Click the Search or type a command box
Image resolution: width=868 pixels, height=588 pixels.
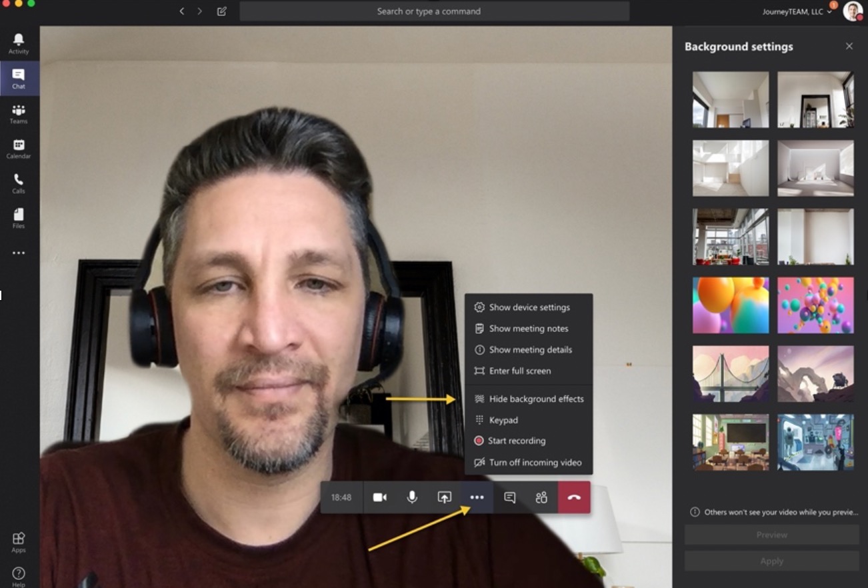tap(435, 11)
